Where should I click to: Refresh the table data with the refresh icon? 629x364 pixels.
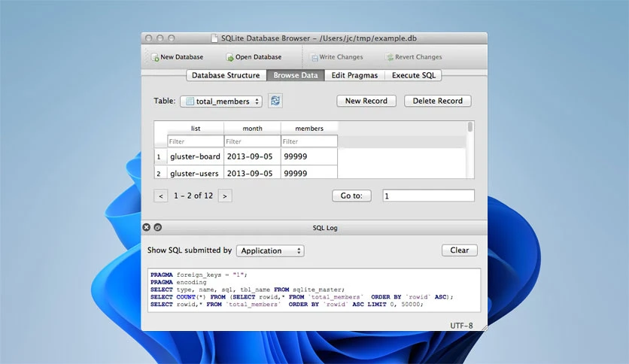[x=275, y=101]
